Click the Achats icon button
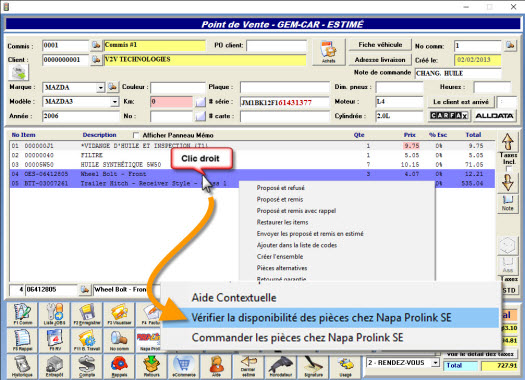This screenshot has width=525, height=380. tap(328, 52)
